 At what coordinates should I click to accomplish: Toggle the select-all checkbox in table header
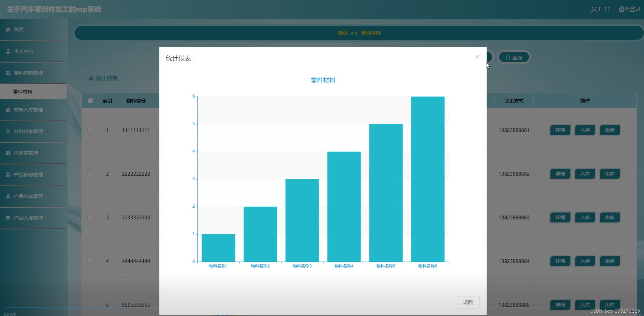pyautogui.click(x=90, y=101)
